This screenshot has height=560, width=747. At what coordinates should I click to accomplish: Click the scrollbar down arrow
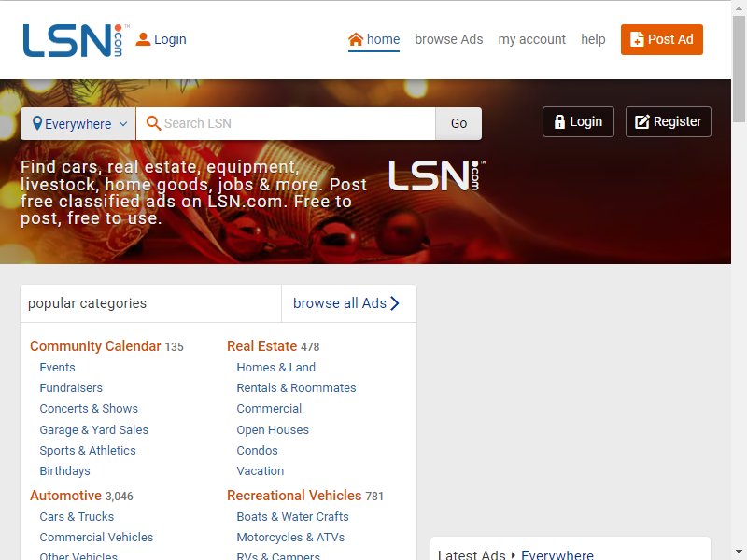[x=739, y=552]
